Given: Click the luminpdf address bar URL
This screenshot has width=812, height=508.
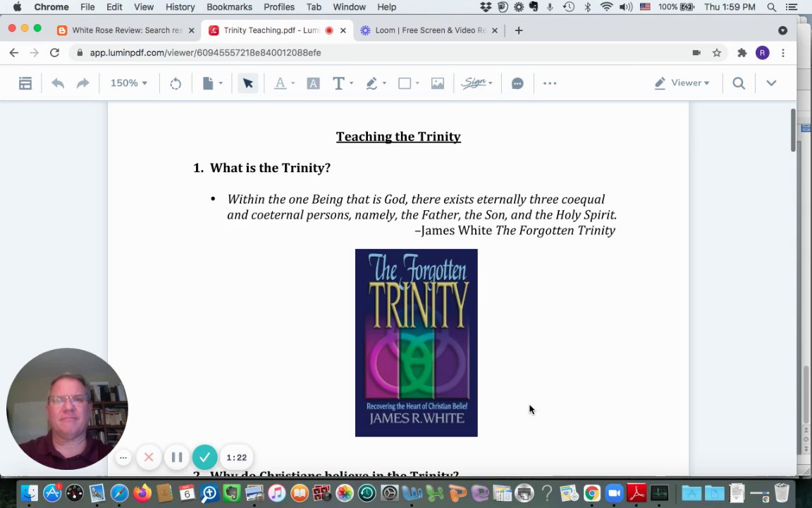Looking at the screenshot, I should point(206,52).
